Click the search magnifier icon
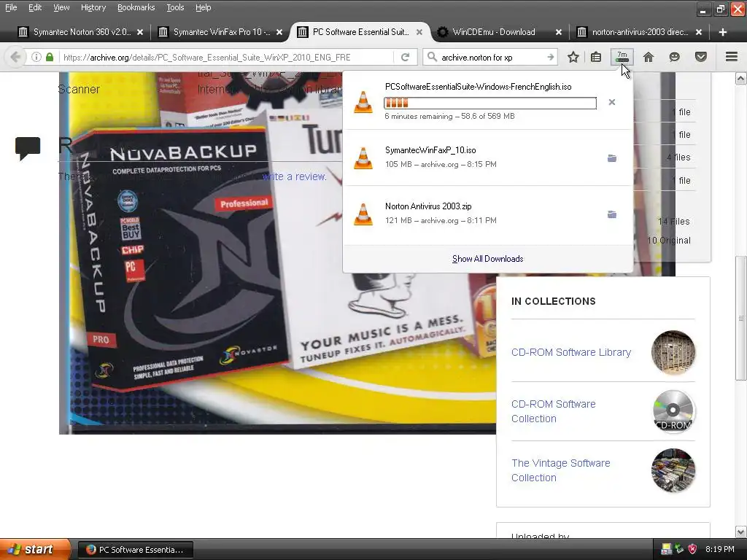The width and height of the screenshot is (747, 560). [432, 57]
